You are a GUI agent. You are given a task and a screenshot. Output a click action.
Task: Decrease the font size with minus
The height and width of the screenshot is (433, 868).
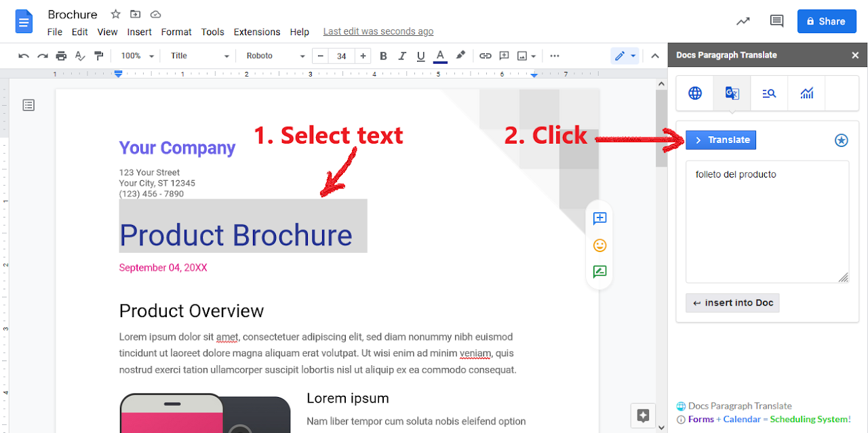point(320,56)
